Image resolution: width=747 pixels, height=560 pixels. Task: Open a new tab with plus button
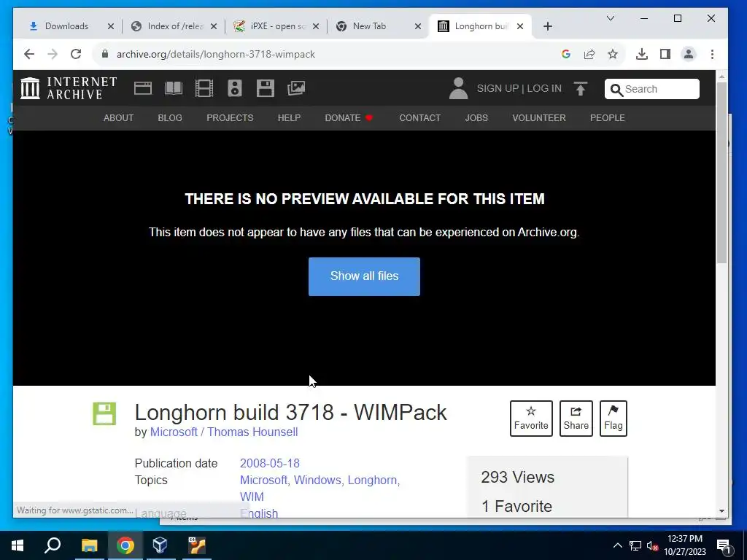pyautogui.click(x=548, y=26)
